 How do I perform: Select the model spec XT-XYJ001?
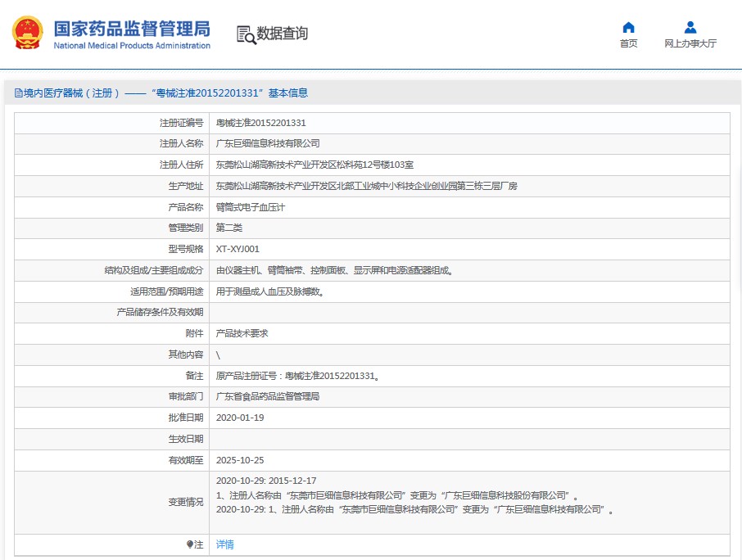(238, 249)
